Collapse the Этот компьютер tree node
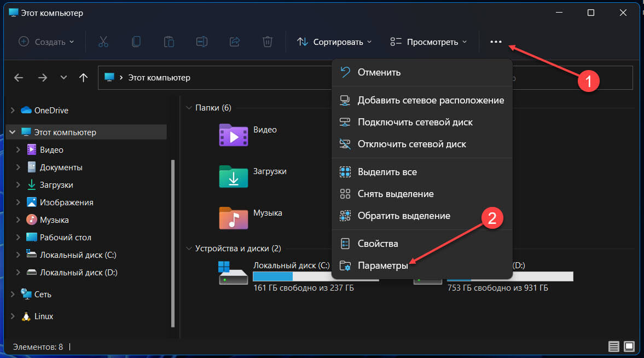The width and height of the screenshot is (644, 358). [13, 132]
